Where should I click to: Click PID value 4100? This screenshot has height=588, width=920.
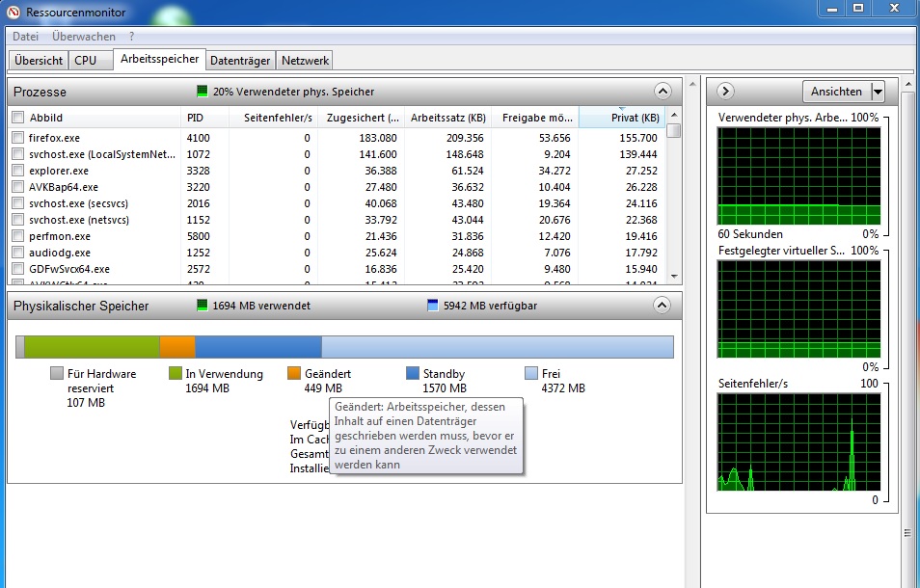198,138
